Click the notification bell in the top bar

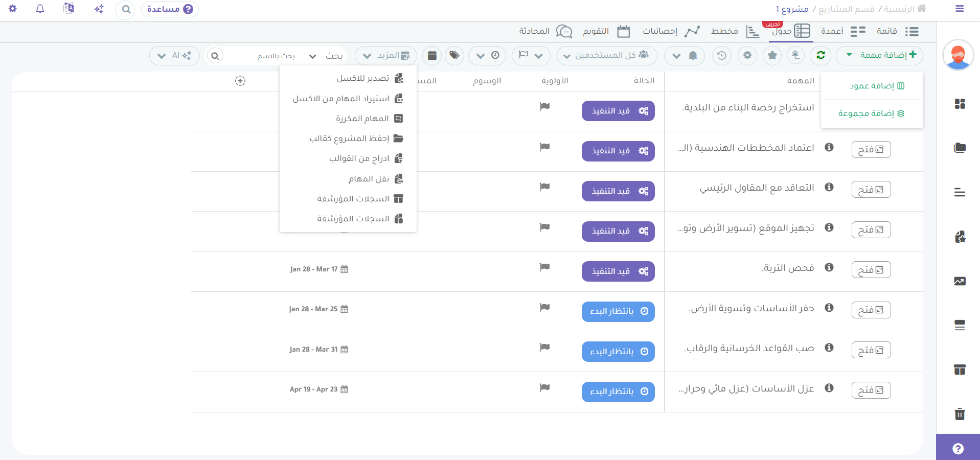40,9
